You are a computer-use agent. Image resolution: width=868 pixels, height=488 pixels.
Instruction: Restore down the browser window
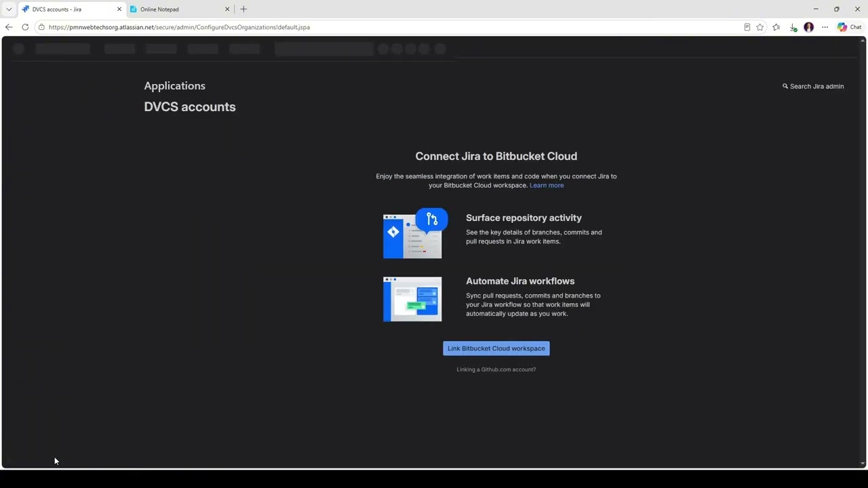(x=837, y=9)
